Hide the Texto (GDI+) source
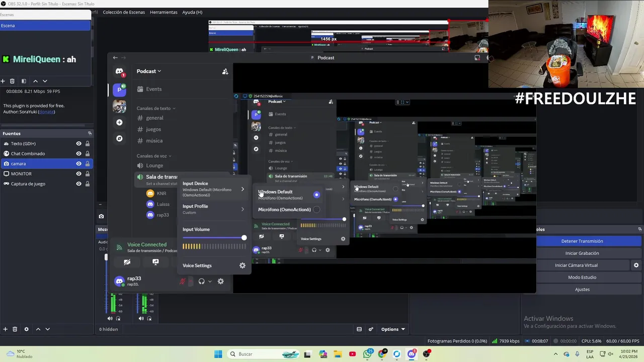 (x=78, y=144)
